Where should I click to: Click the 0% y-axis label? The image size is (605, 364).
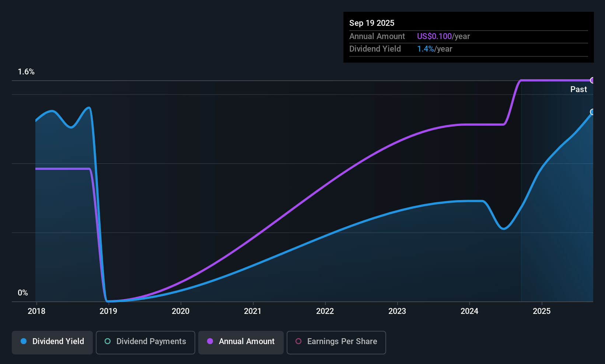coord(23,293)
